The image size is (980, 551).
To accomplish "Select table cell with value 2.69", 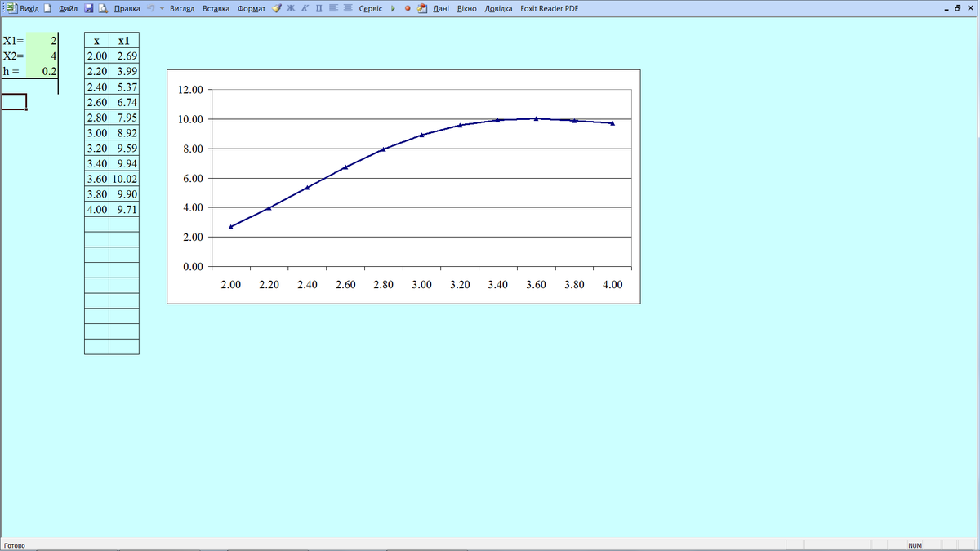I will [x=124, y=56].
